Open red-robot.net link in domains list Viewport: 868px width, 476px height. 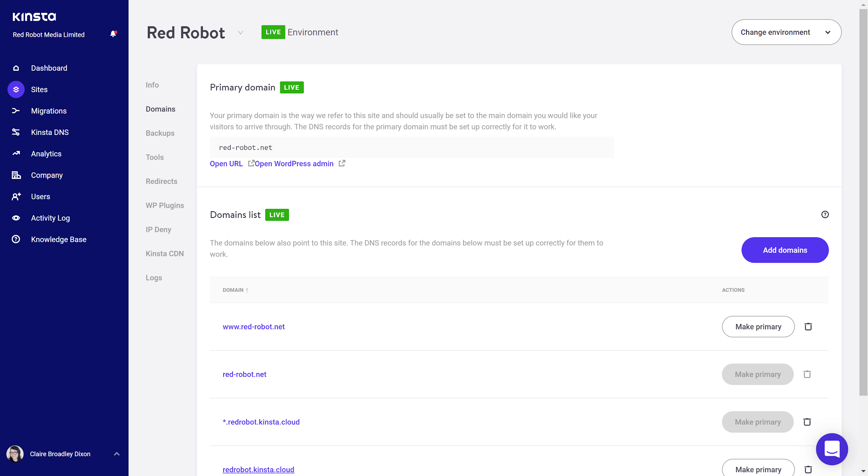(x=244, y=374)
